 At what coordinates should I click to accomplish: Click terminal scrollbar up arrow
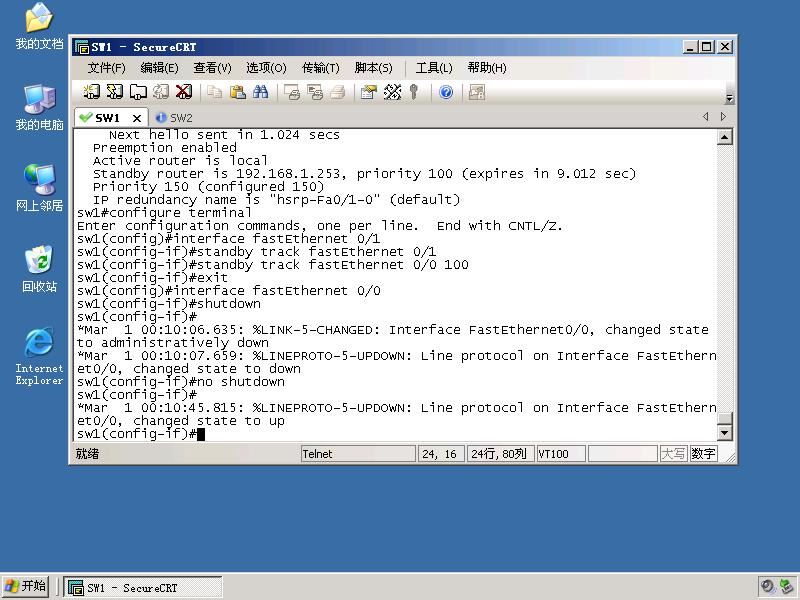point(724,137)
